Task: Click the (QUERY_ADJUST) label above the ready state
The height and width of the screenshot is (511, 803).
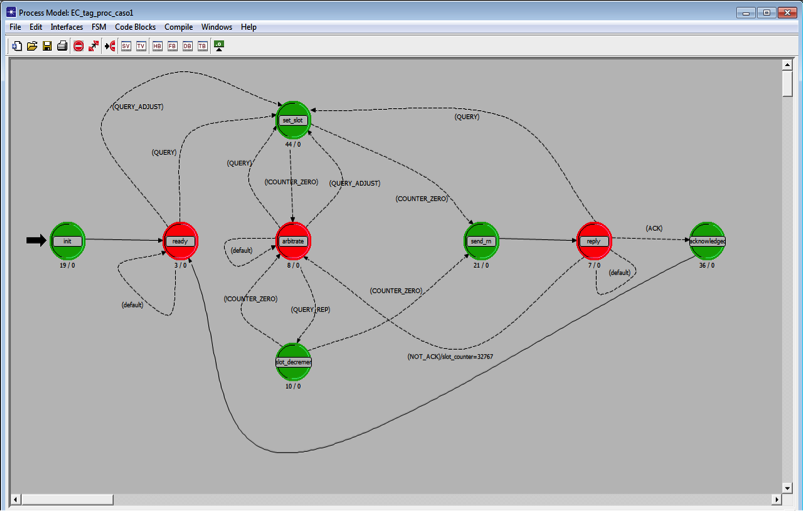Action: [x=138, y=107]
